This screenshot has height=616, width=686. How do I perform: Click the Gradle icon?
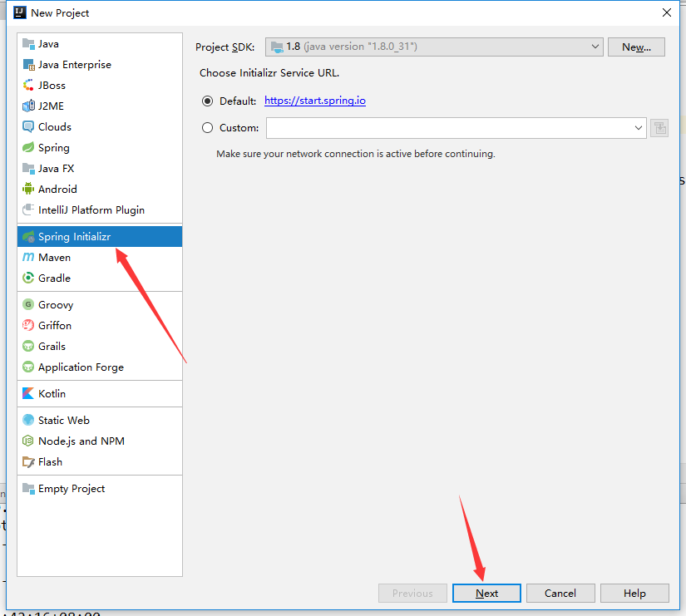[x=28, y=278]
